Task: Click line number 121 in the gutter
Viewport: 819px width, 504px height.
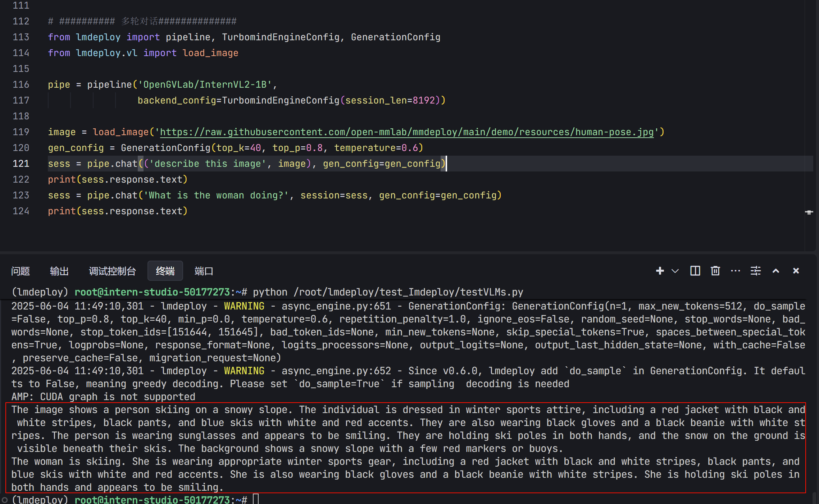Action: [21, 164]
